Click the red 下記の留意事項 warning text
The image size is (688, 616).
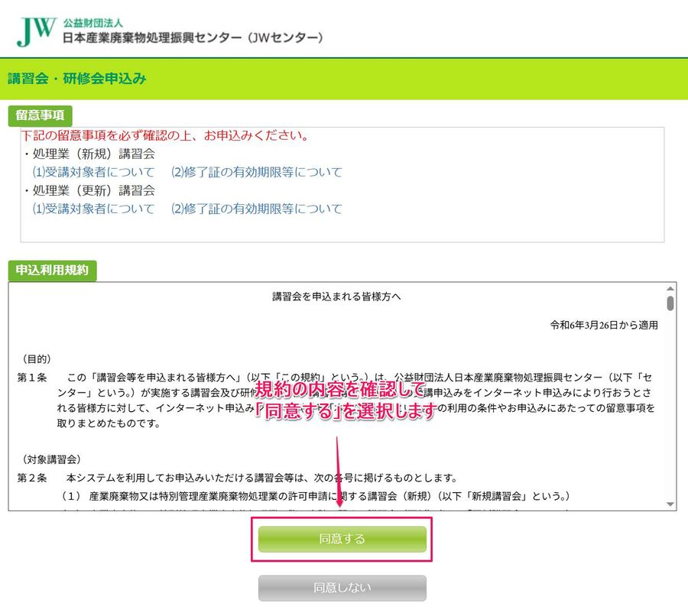[165, 135]
